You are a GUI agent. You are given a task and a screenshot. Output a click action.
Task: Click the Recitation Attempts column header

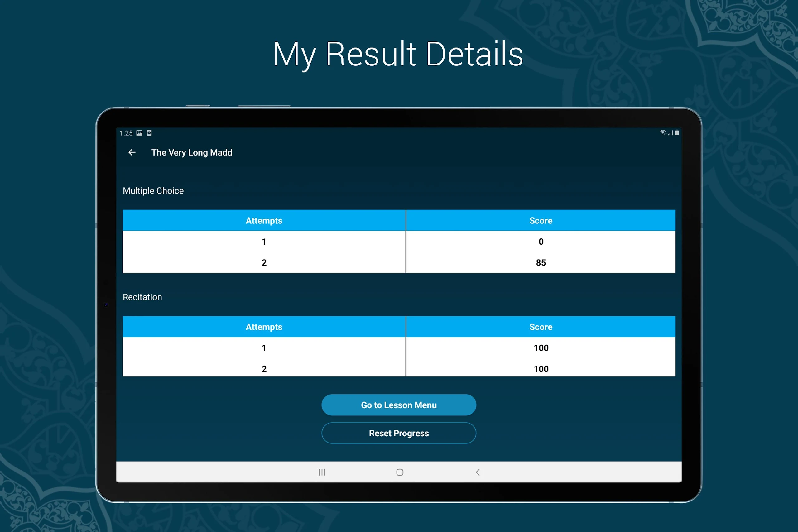tap(264, 327)
